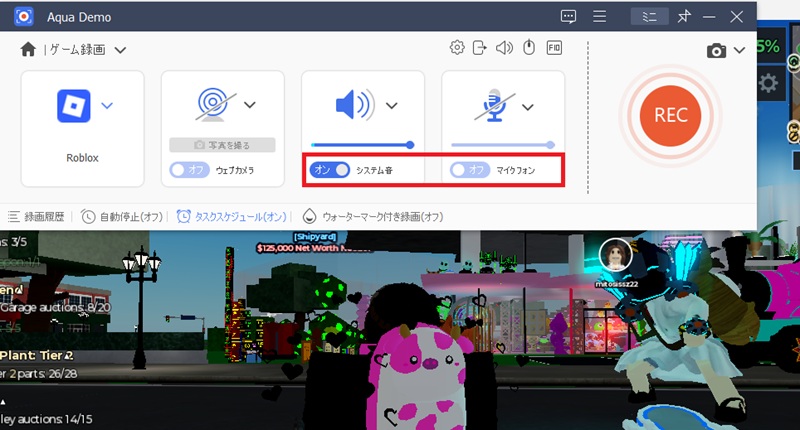
Task: Open 自動停止(オフ) settings
Action: 122,217
